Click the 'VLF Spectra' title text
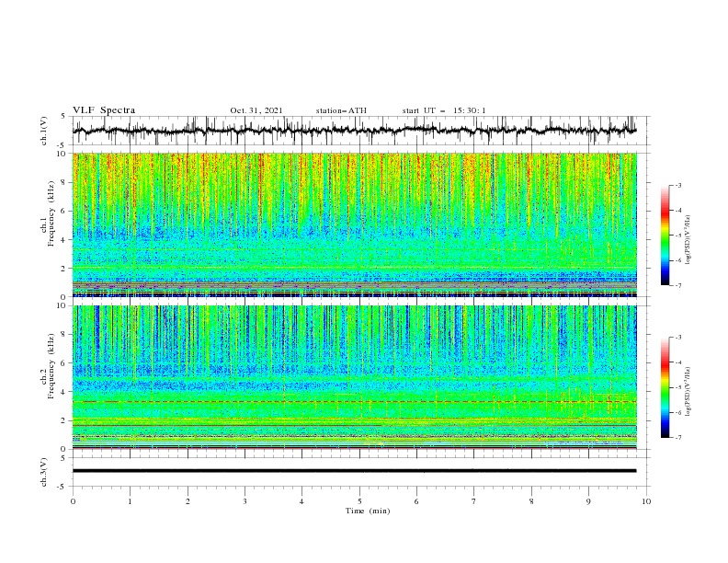Viewport: 728px width, 563px height. tap(104, 110)
